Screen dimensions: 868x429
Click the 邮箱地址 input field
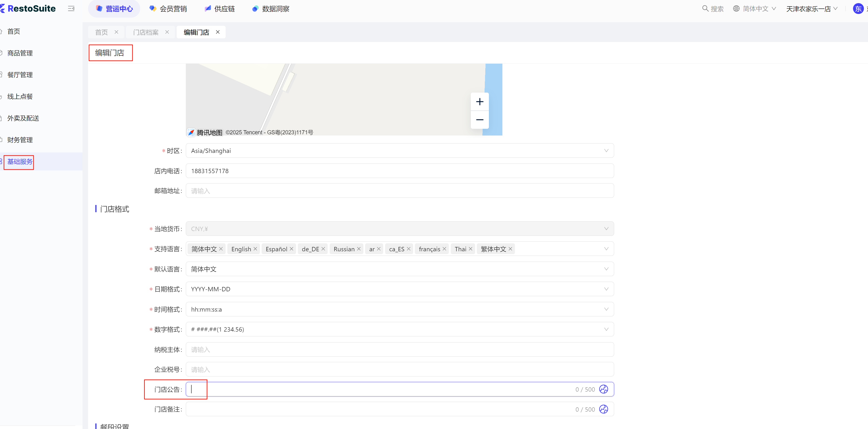pyautogui.click(x=399, y=191)
